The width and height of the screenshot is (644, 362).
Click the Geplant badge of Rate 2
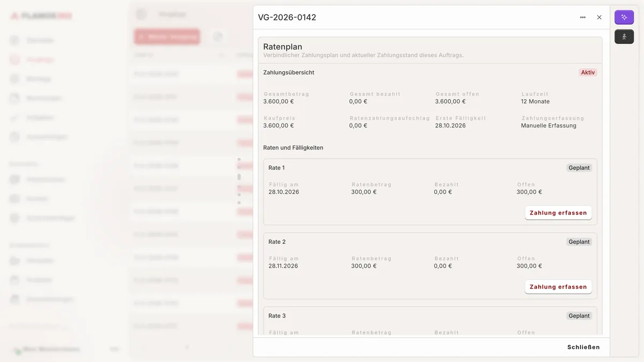[x=579, y=242]
